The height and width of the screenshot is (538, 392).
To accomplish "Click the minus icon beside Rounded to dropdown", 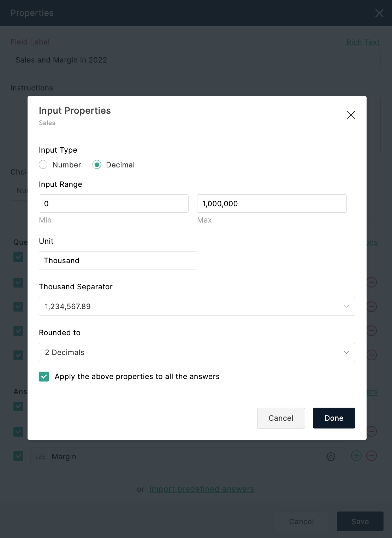I will (x=371, y=355).
